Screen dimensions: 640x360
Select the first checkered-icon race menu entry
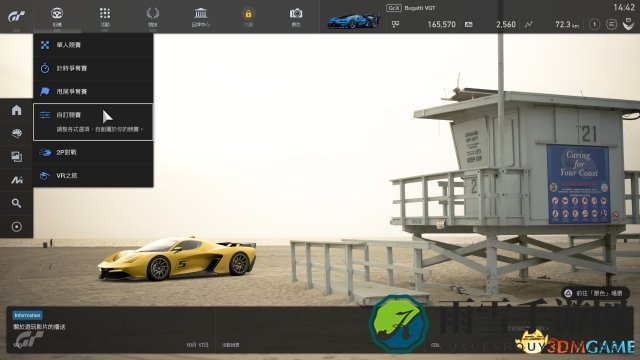[93, 45]
